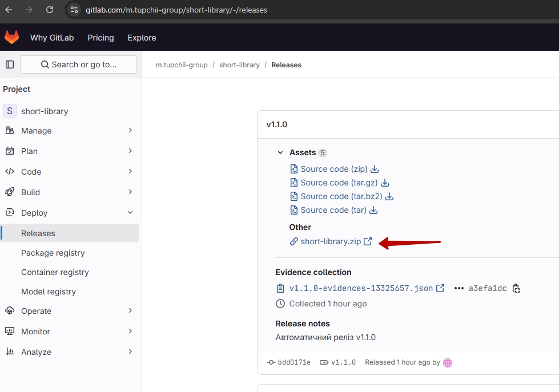559x392 pixels.
Task: Click short-library breadcrumb
Action: (x=240, y=65)
